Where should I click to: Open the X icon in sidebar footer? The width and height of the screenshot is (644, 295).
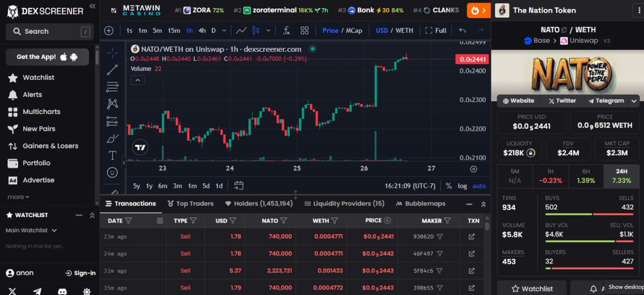(x=13, y=291)
